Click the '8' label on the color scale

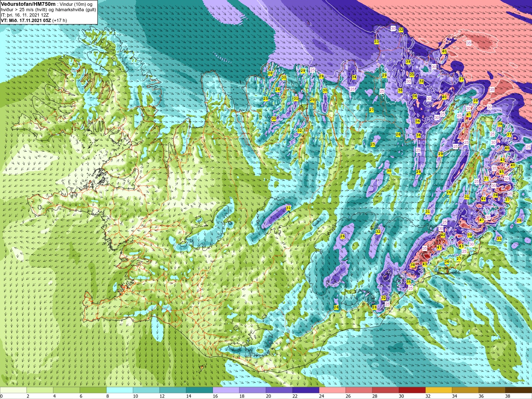tap(108, 396)
